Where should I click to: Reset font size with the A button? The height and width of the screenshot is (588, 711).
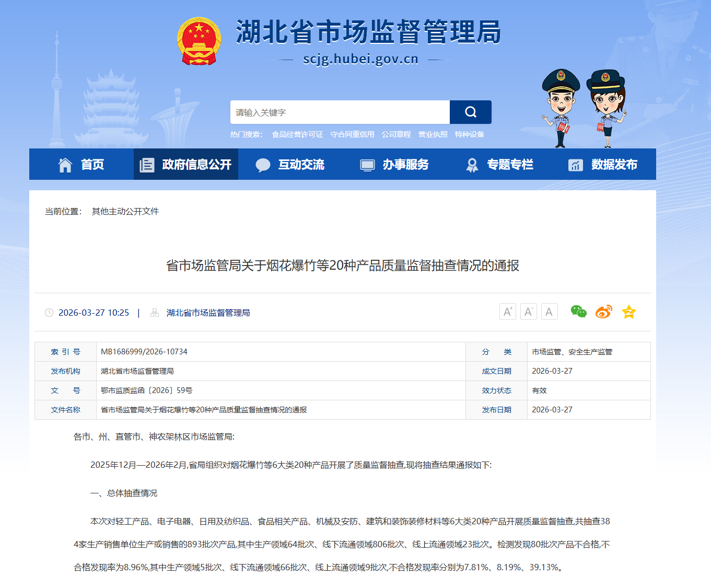[x=549, y=311]
